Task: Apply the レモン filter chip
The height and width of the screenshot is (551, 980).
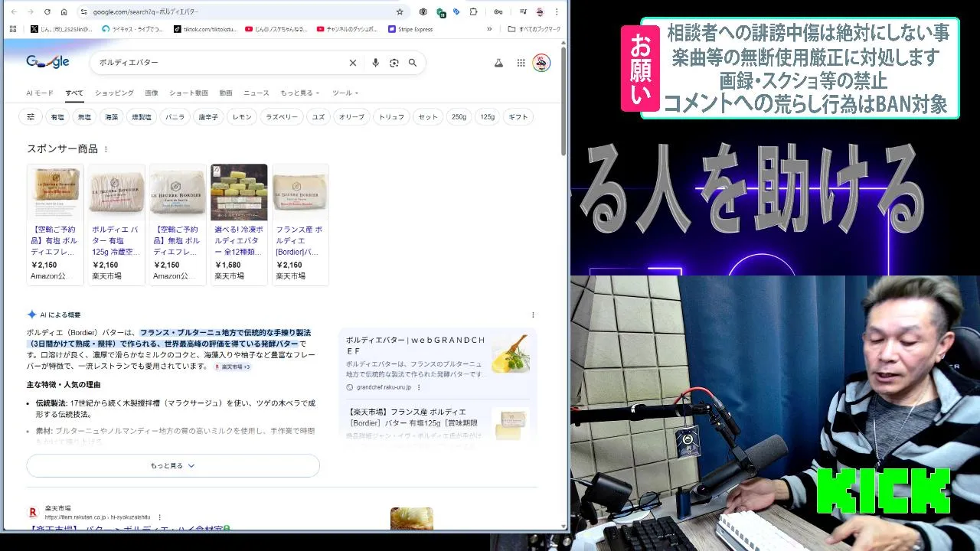Action: (242, 117)
